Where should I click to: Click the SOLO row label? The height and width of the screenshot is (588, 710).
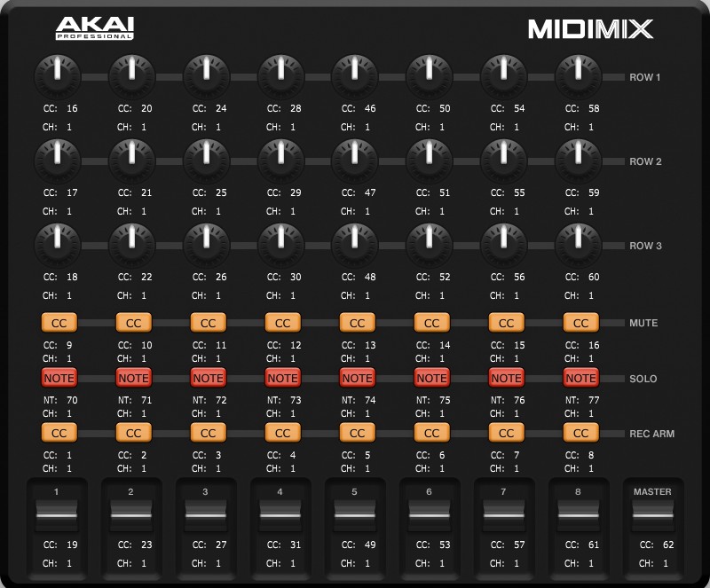point(643,379)
